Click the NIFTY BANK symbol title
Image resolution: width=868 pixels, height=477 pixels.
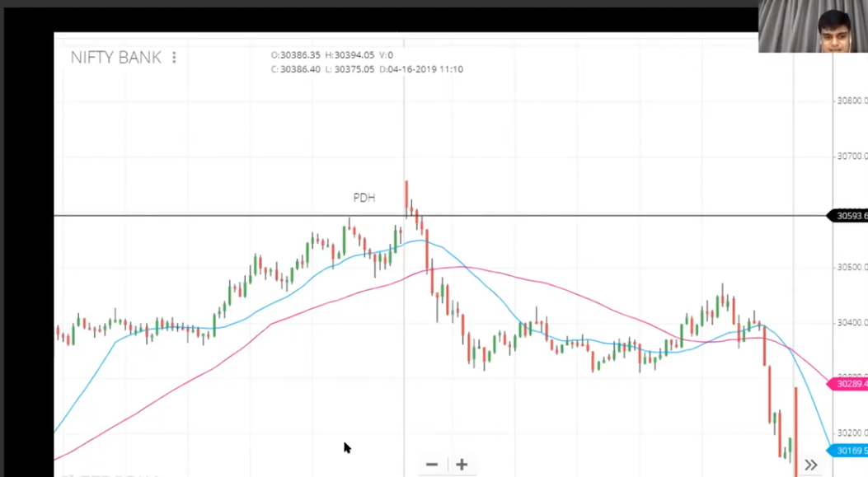[115, 58]
